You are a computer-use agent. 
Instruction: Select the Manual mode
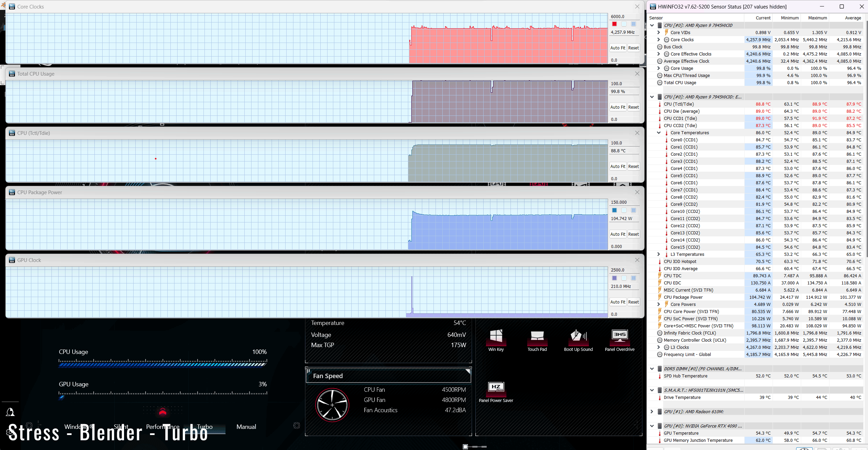coord(246,426)
